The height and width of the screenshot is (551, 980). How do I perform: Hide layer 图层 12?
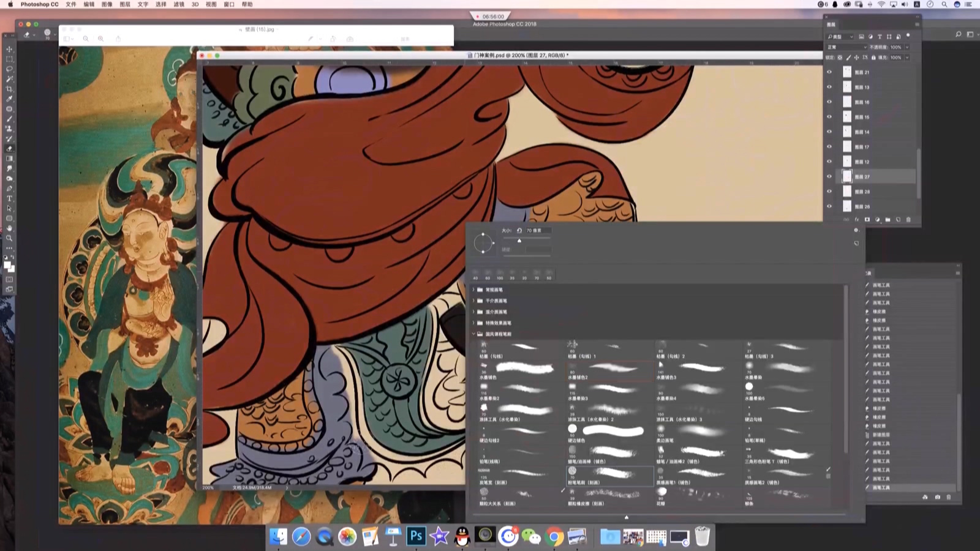(829, 162)
